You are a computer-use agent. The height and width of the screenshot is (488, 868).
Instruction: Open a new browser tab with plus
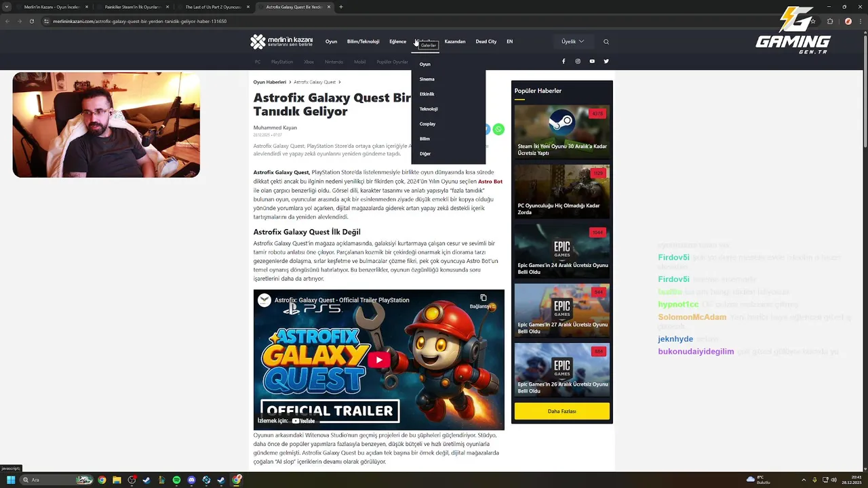point(341,7)
